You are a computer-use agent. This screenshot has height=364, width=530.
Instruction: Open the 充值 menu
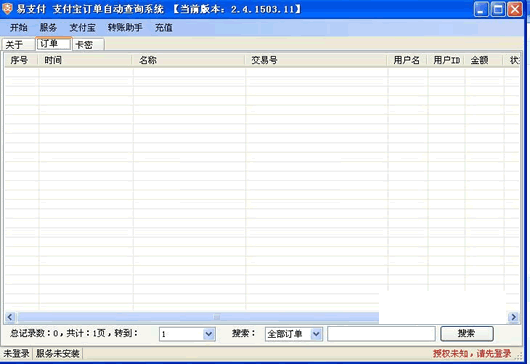coord(164,27)
